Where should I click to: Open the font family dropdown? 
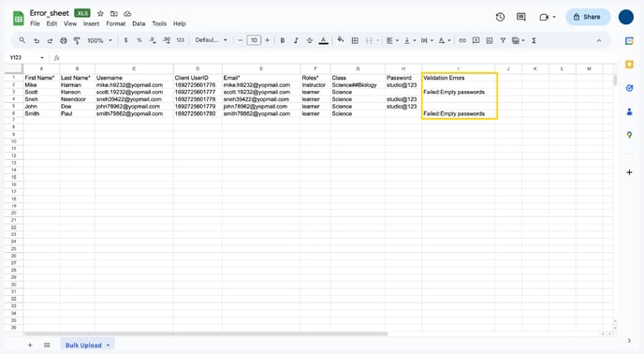(212, 40)
